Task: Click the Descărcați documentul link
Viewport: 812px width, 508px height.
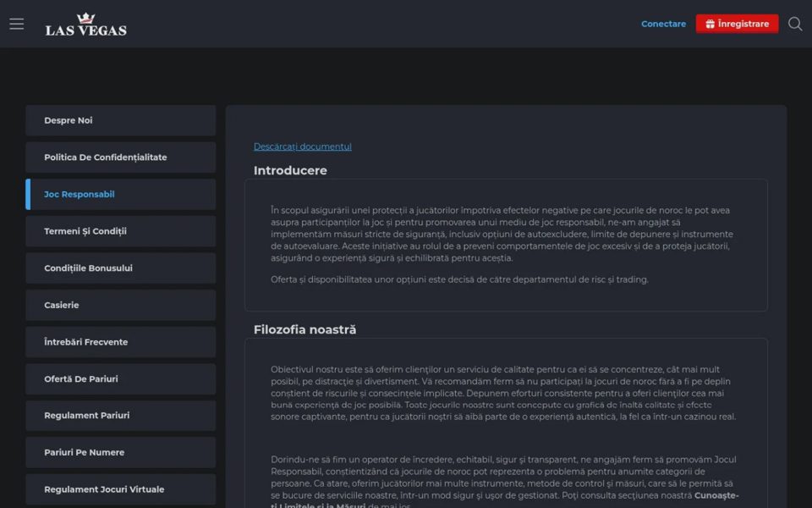Action: click(303, 146)
